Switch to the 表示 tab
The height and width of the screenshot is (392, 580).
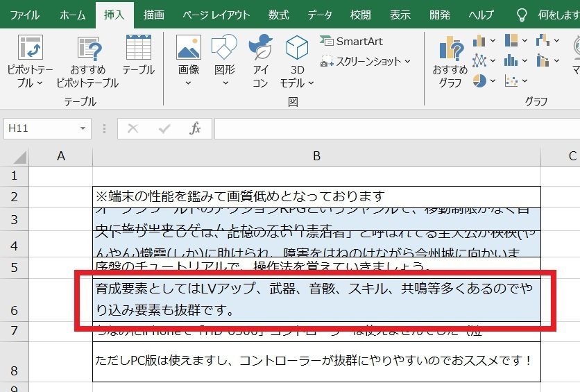(400, 15)
